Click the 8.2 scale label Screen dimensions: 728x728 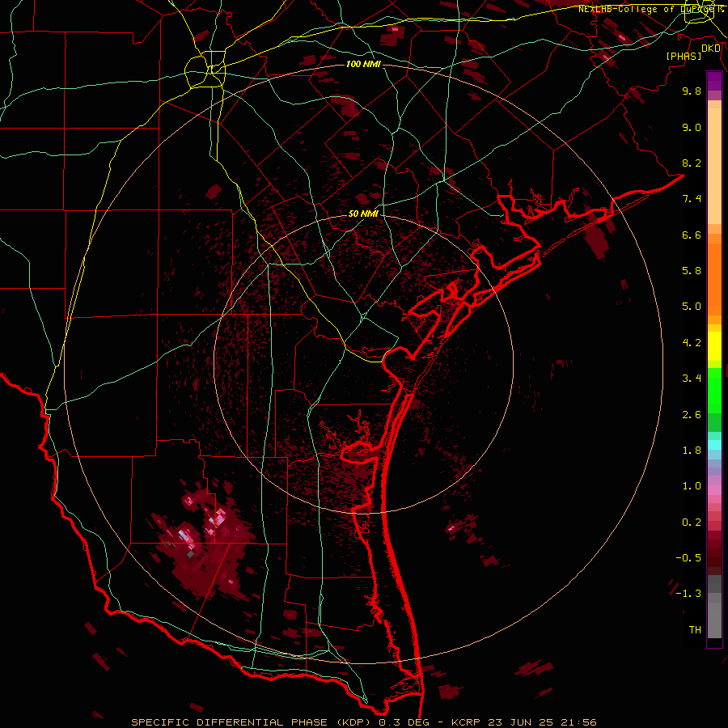click(x=692, y=163)
